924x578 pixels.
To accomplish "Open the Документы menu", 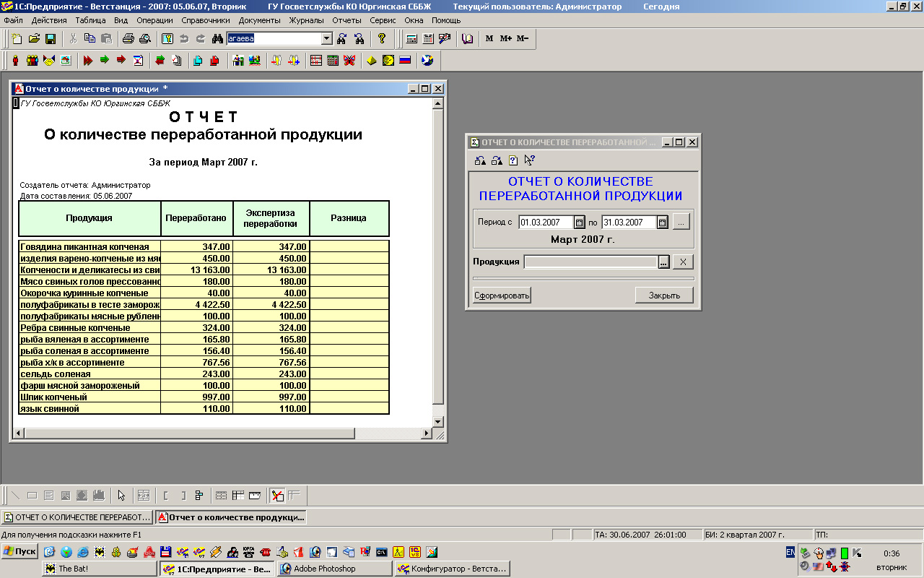I will coord(259,20).
